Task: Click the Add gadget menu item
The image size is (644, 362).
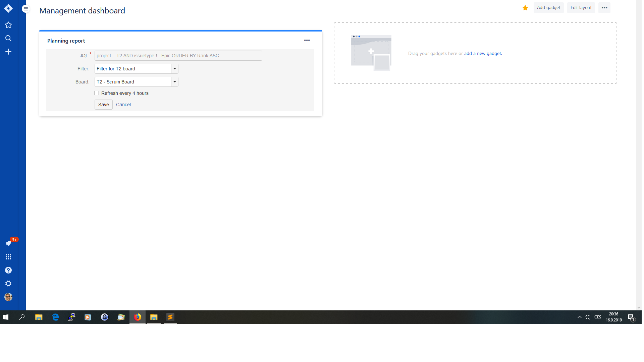Action: [548, 7]
